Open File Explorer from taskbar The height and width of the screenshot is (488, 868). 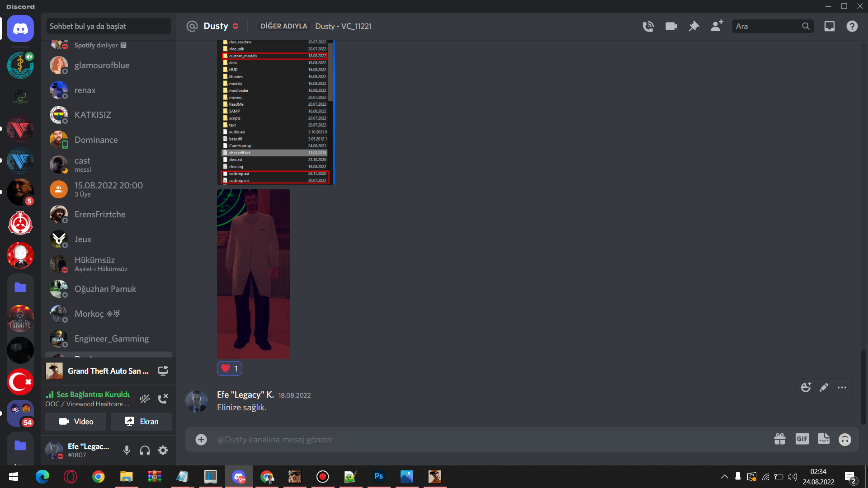126,477
